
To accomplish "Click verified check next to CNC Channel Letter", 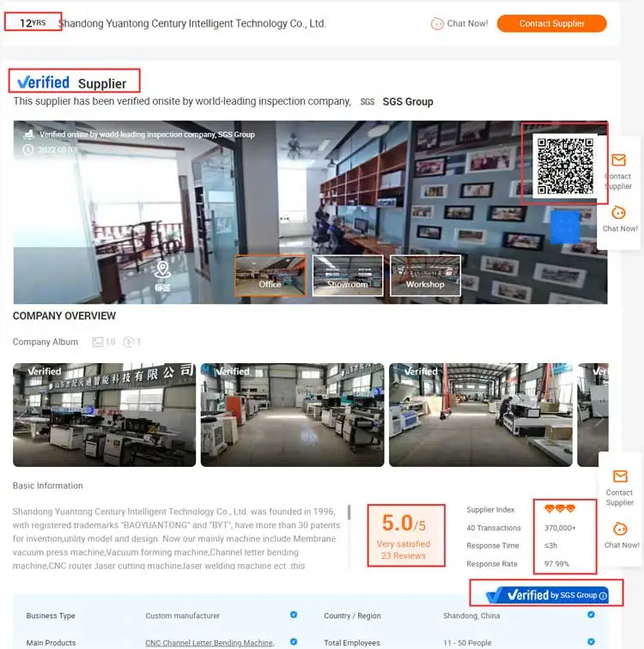I will pos(294,642).
